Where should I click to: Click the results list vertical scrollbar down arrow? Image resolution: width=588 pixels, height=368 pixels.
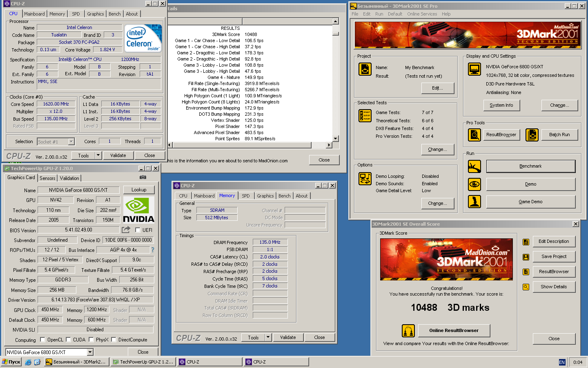tap(336, 139)
